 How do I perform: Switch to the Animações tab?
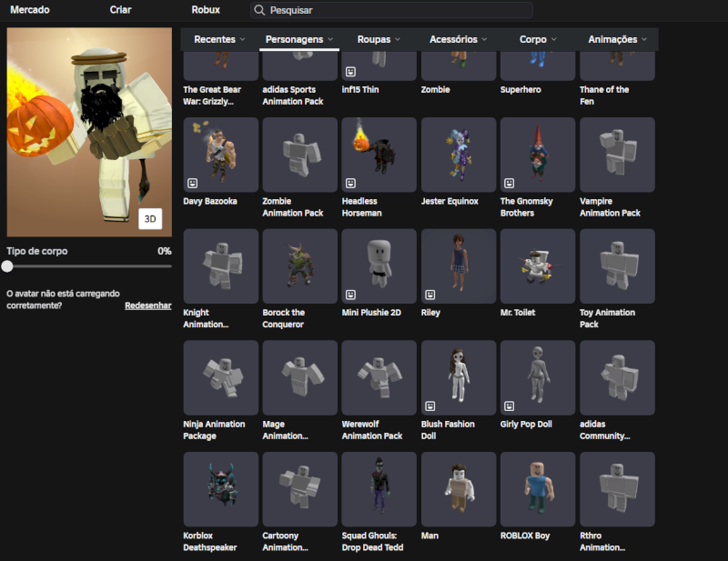click(618, 40)
